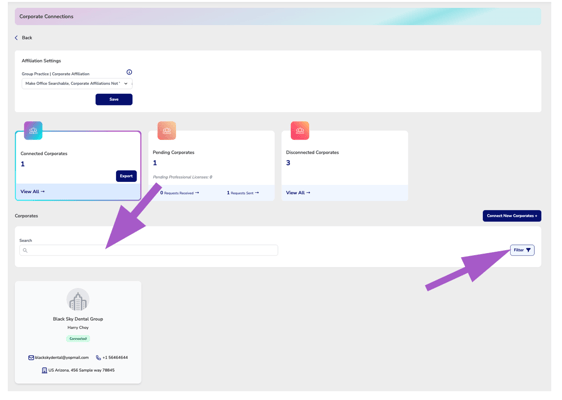Click the info icon beside Corporate Affiliation
The height and width of the screenshot is (400, 562).
pyautogui.click(x=129, y=72)
